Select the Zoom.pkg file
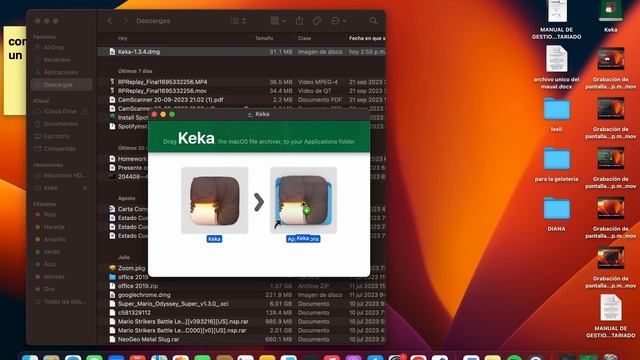The image size is (640, 360). click(x=131, y=268)
